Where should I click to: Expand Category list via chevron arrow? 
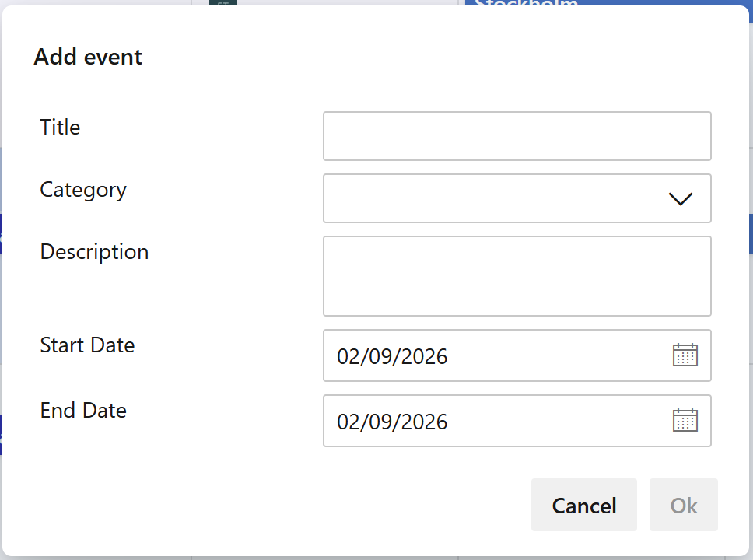(x=680, y=199)
